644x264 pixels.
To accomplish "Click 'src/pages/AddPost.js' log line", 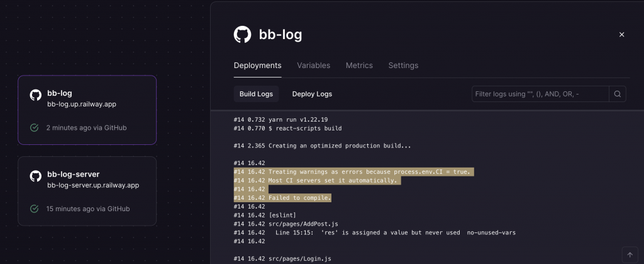I will [286, 224].
